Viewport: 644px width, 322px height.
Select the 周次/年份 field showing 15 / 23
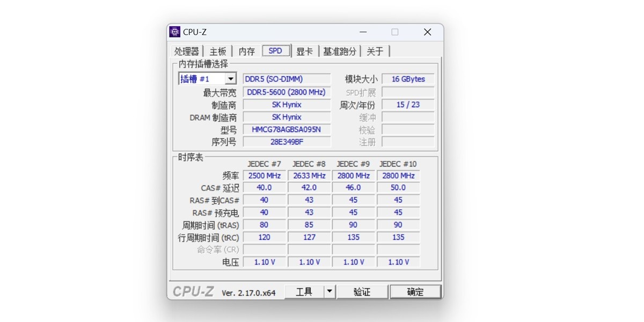pos(408,105)
